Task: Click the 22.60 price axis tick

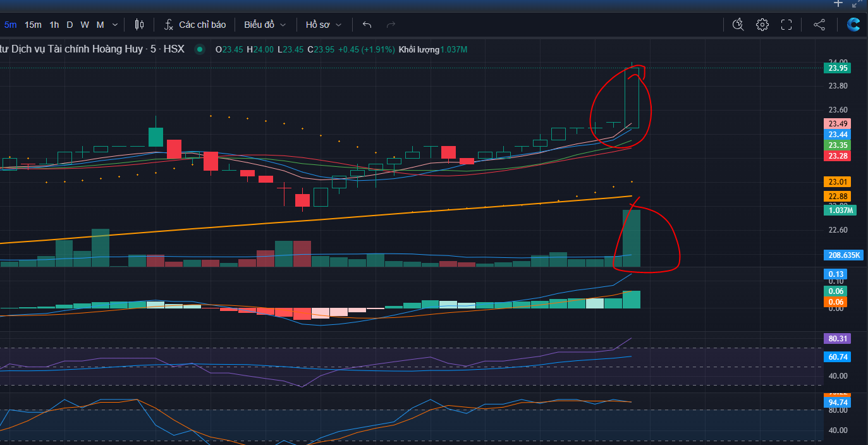Action: tap(838, 230)
